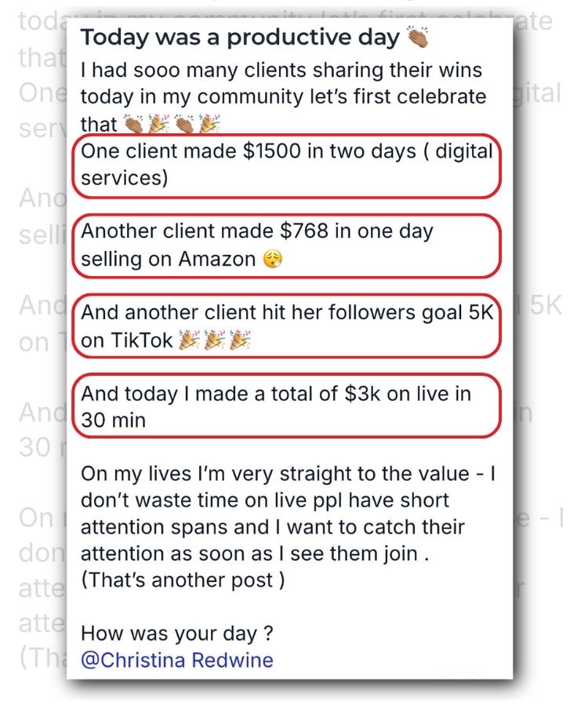588x706 pixels.
Task: Click the second clapping hands emoji after "that"
Action: point(184,124)
